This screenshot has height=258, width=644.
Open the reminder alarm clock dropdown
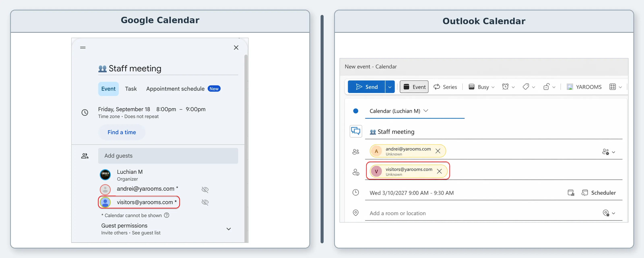tap(508, 87)
